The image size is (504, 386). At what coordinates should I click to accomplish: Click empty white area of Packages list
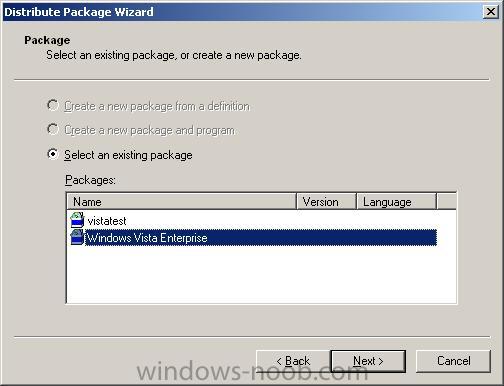coord(261,274)
